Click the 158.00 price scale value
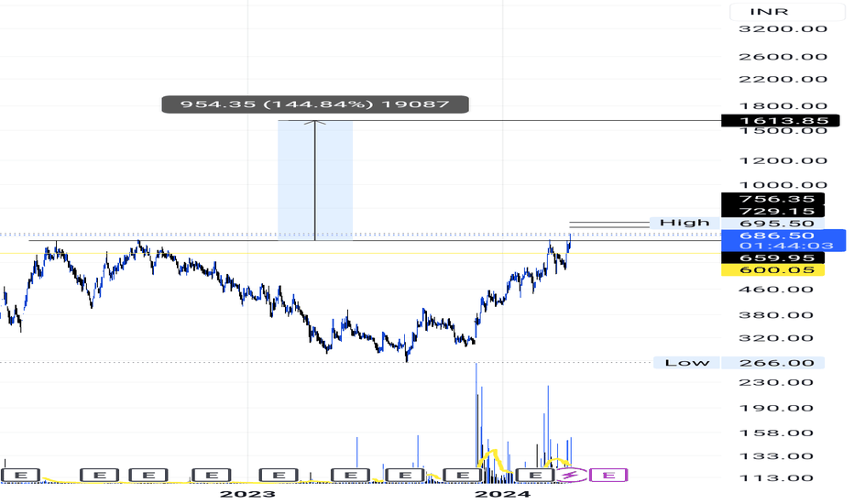This screenshot has width=854, height=504. point(776,433)
